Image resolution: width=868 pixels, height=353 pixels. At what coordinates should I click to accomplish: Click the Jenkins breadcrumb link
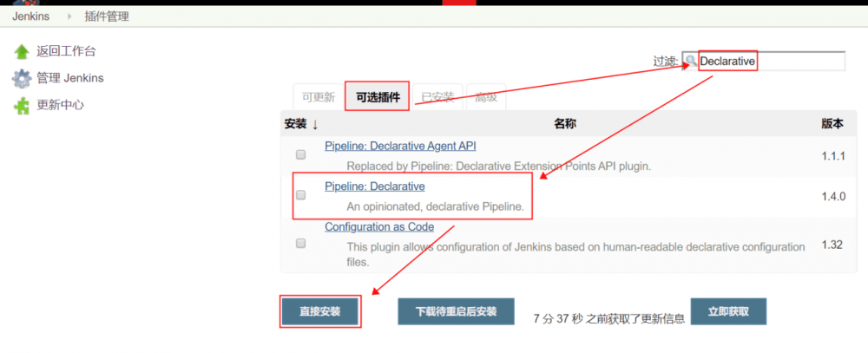(30, 16)
